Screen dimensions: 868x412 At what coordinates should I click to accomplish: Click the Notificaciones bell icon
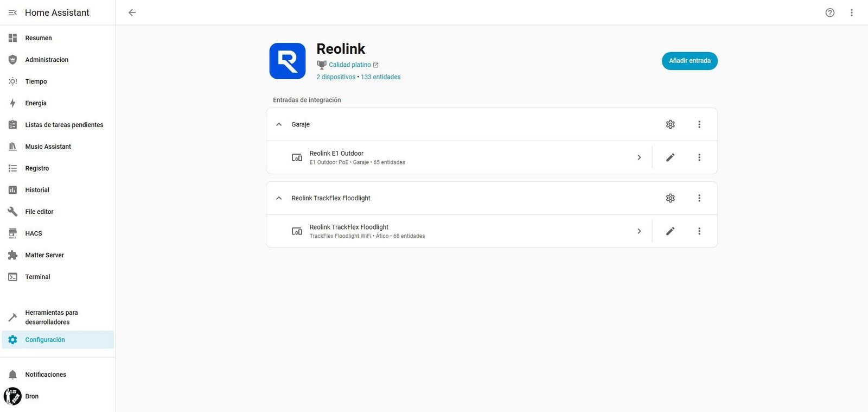point(12,375)
